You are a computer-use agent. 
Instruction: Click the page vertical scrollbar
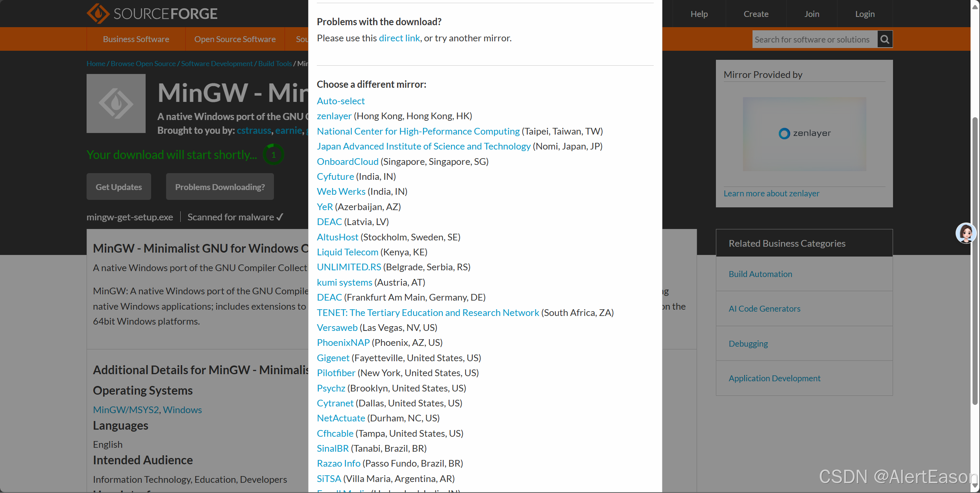tap(974, 260)
